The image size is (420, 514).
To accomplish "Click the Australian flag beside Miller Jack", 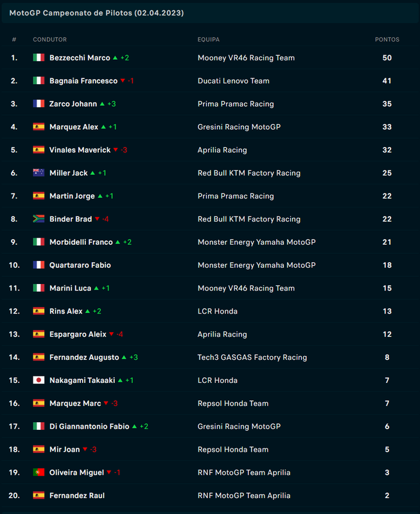I will coord(39,173).
